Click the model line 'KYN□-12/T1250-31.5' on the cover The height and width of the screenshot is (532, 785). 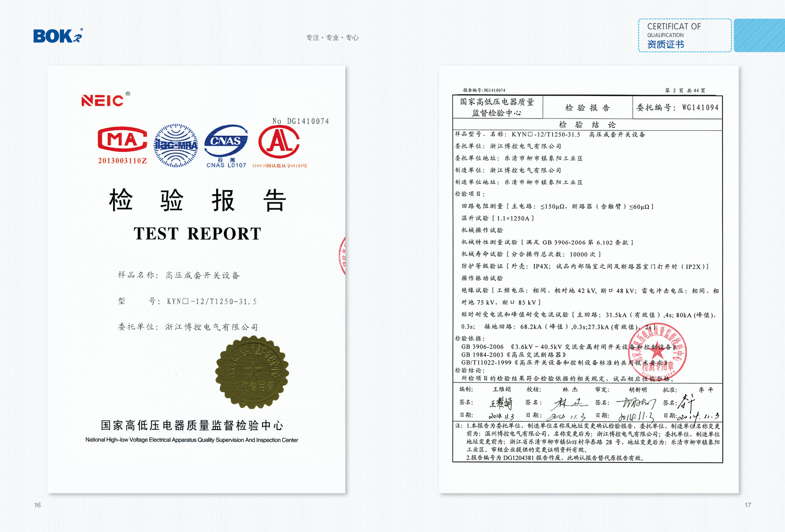point(212,302)
